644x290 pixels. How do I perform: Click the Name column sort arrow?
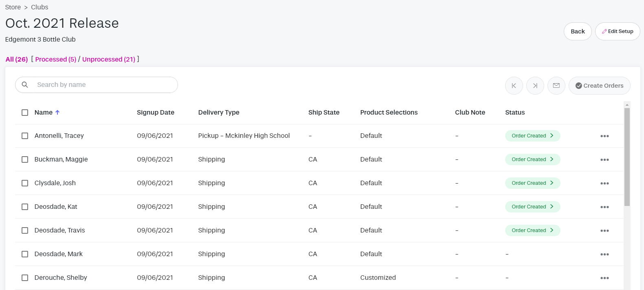coord(57,113)
